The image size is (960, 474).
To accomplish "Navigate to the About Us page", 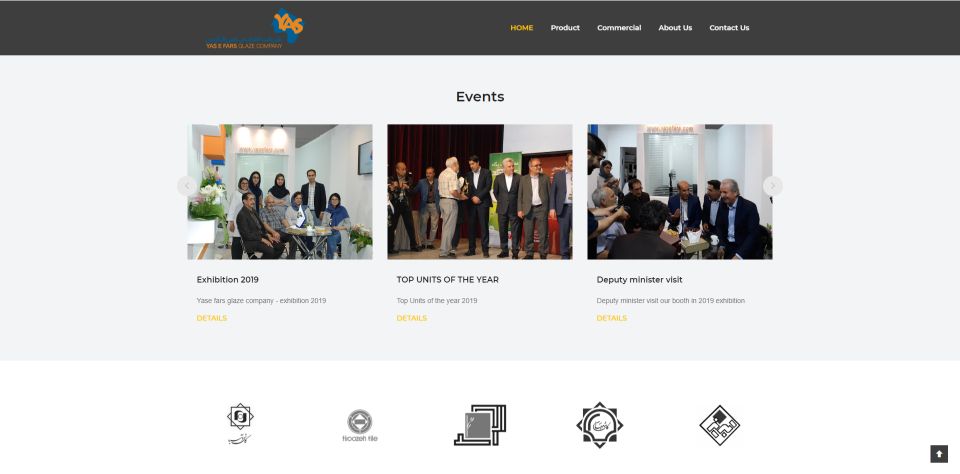I will pyautogui.click(x=675, y=28).
